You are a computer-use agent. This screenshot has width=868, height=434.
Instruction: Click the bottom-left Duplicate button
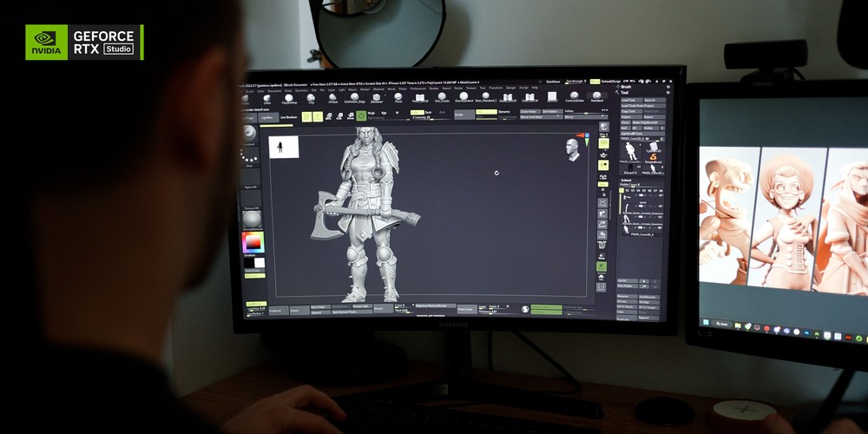[279, 310]
